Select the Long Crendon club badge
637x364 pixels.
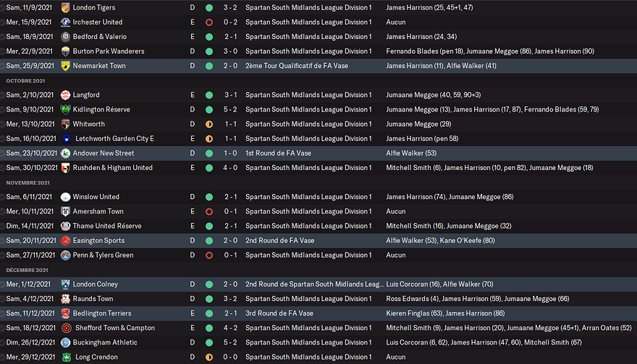[66, 357]
